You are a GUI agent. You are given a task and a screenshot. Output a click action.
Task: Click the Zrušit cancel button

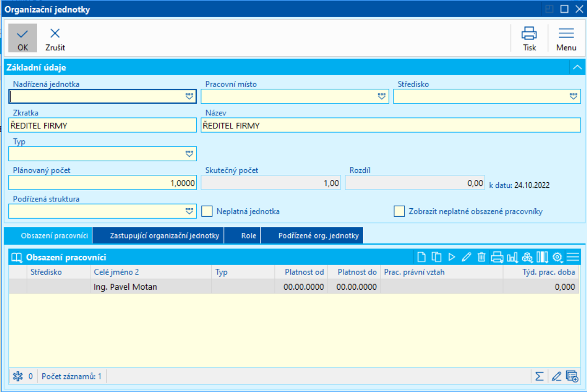(55, 38)
